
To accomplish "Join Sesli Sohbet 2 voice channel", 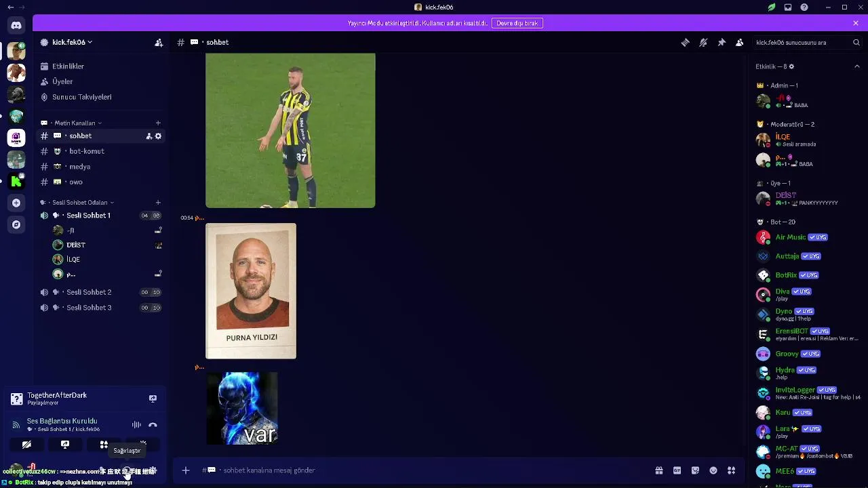I will (x=101, y=292).
